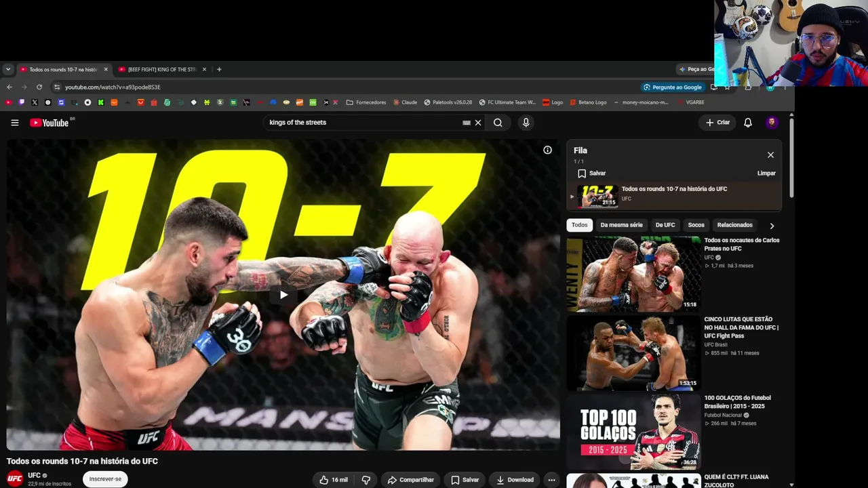Screen dimensions: 868x488
Task: Open more actions menu below the video
Action: 551,480
